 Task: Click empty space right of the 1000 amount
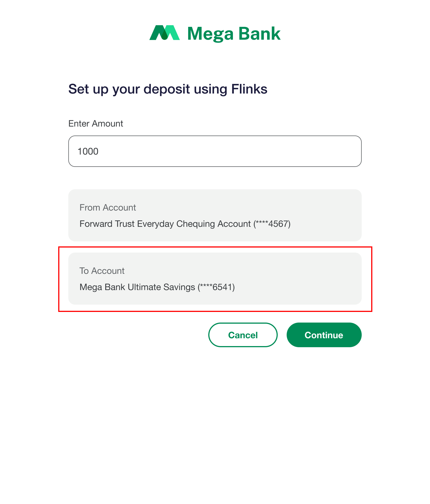click(x=230, y=151)
